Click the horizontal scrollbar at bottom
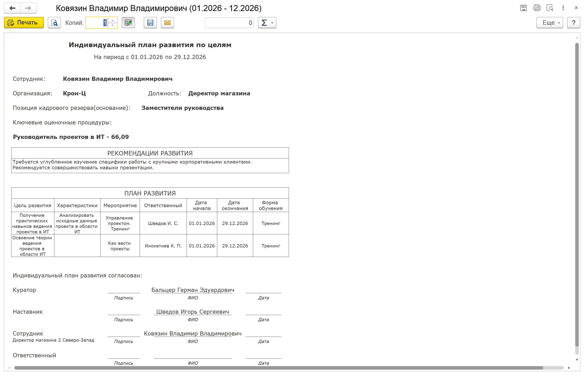The image size is (588, 376). pyautogui.click(x=278, y=368)
